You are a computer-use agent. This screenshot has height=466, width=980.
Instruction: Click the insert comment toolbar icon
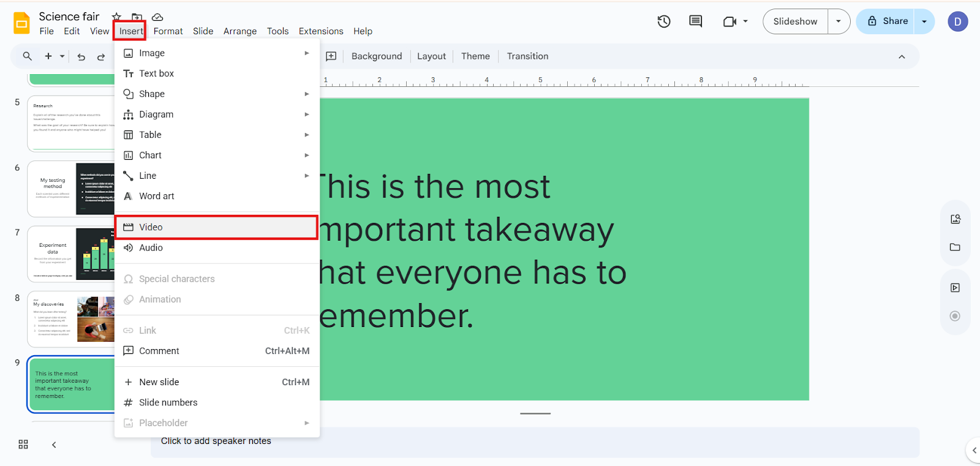click(x=331, y=56)
